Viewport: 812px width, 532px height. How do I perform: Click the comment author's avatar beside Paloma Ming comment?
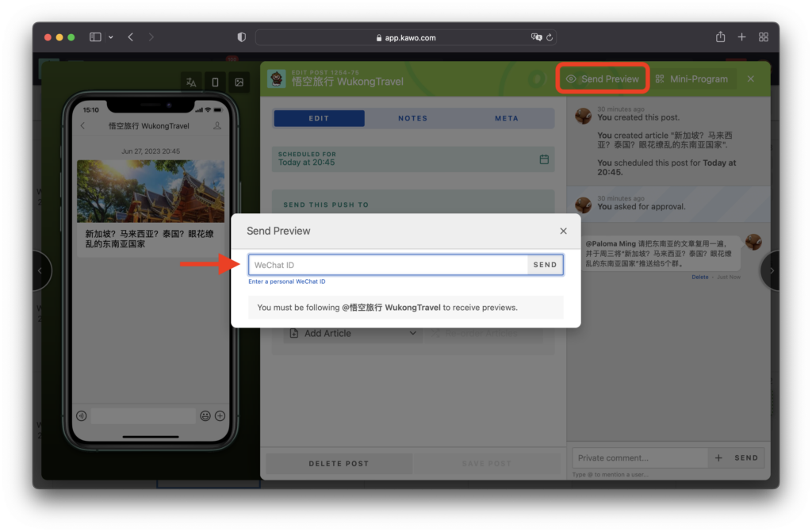point(753,242)
